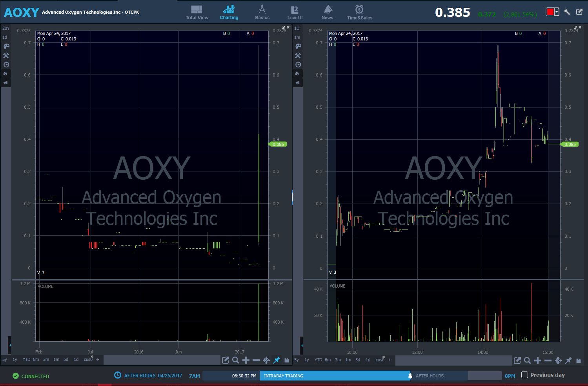The width and height of the screenshot is (588, 386).
Task: Close the left chart panel
Action: coord(288,27)
